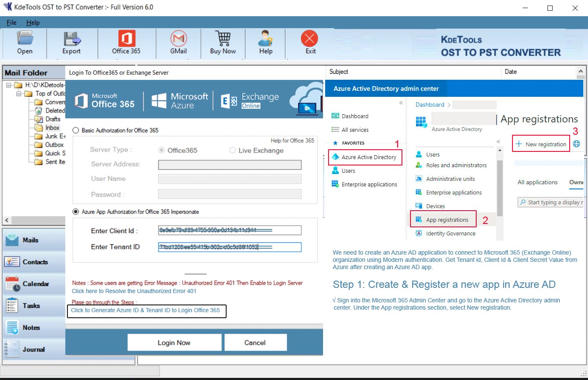
Task: Click the GMail toolbar icon
Action: click(x=179, y=38)
